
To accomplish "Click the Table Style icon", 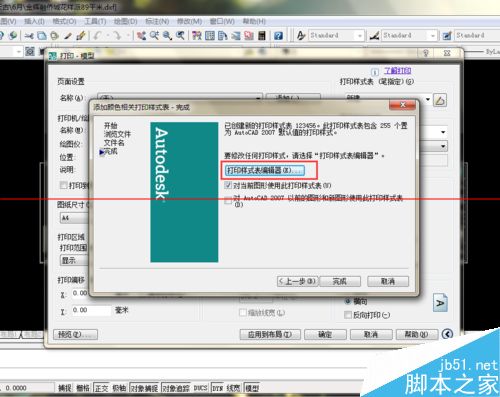I will 447,35.
